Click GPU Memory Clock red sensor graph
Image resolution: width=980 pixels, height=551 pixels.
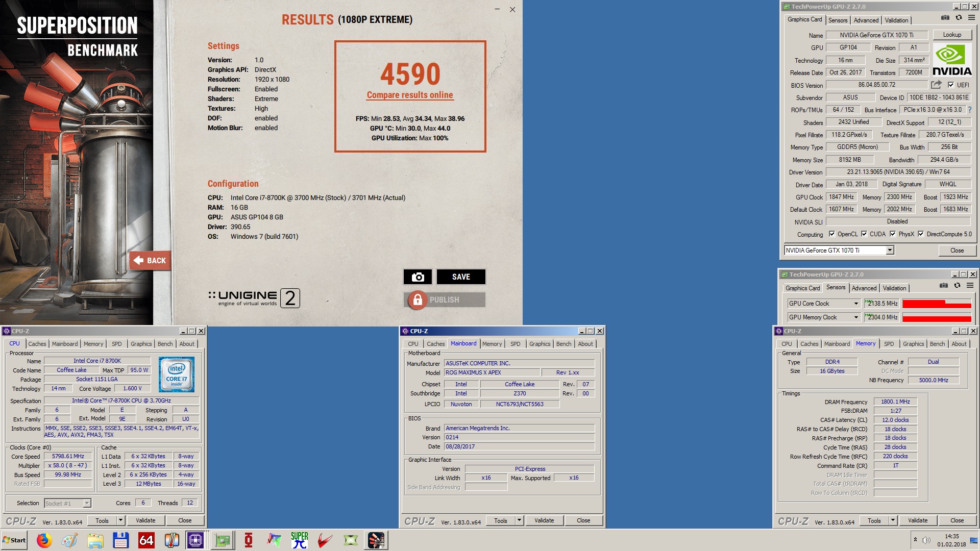937,317
